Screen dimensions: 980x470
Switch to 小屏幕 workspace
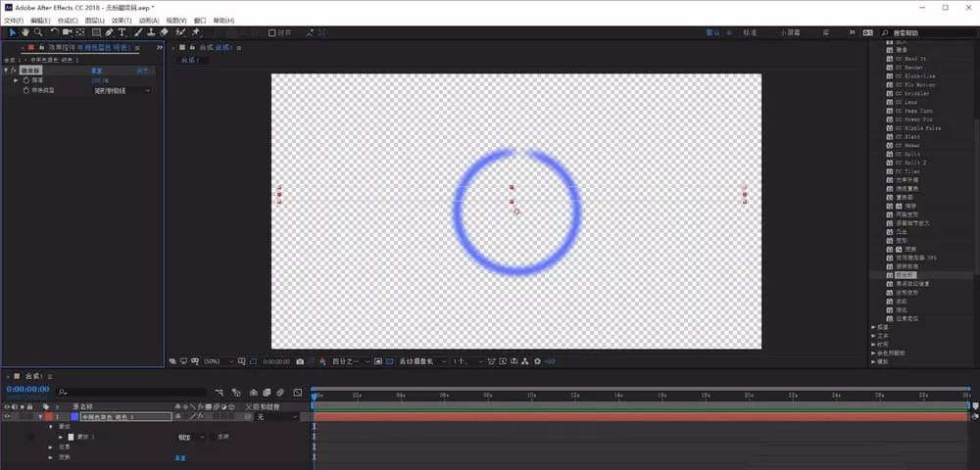tap(790, 32)
